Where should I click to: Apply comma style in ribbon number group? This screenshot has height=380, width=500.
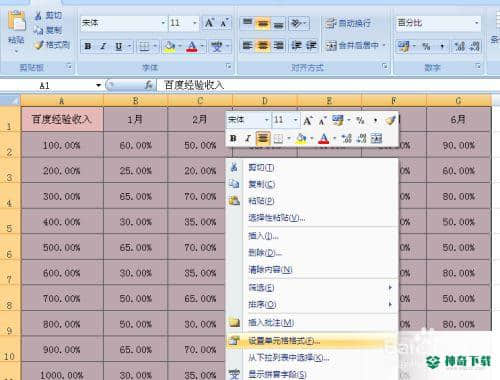pyautogui.click(x=442, y=46)
